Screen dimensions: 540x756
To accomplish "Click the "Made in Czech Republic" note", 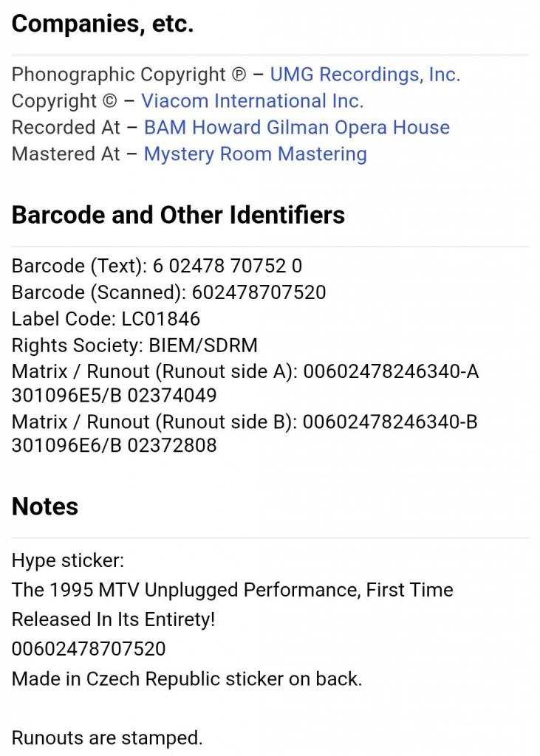I will pyautogui.click(x=186, y=678).
